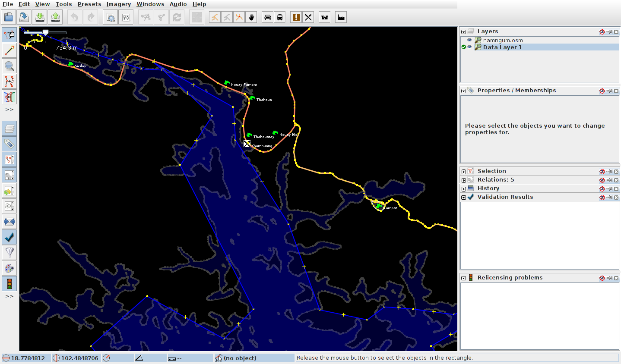
Task: Select the Data Layer 1 row
Action: 540,47
